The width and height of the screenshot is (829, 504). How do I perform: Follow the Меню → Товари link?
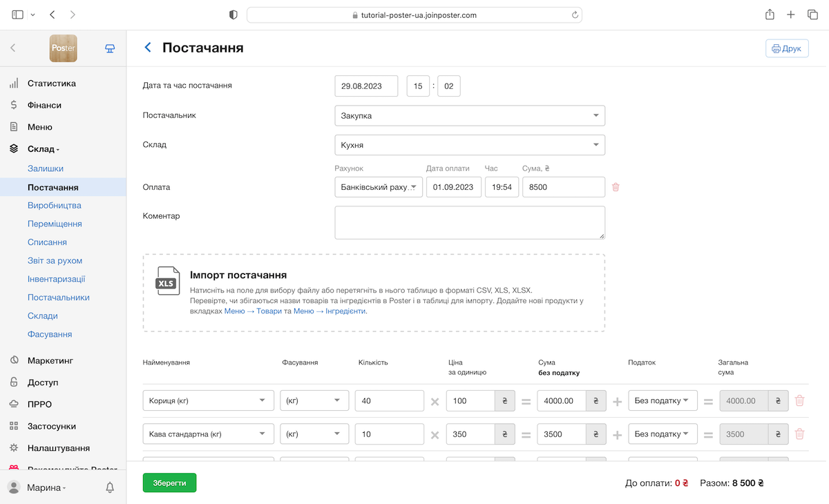tap(253, 311)
